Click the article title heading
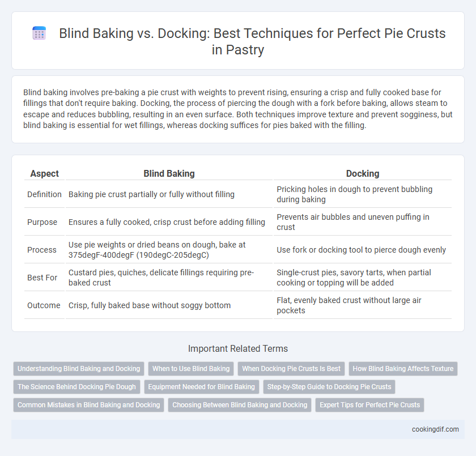476x456 pixels. pyautogui.click(x=252, y=41)
